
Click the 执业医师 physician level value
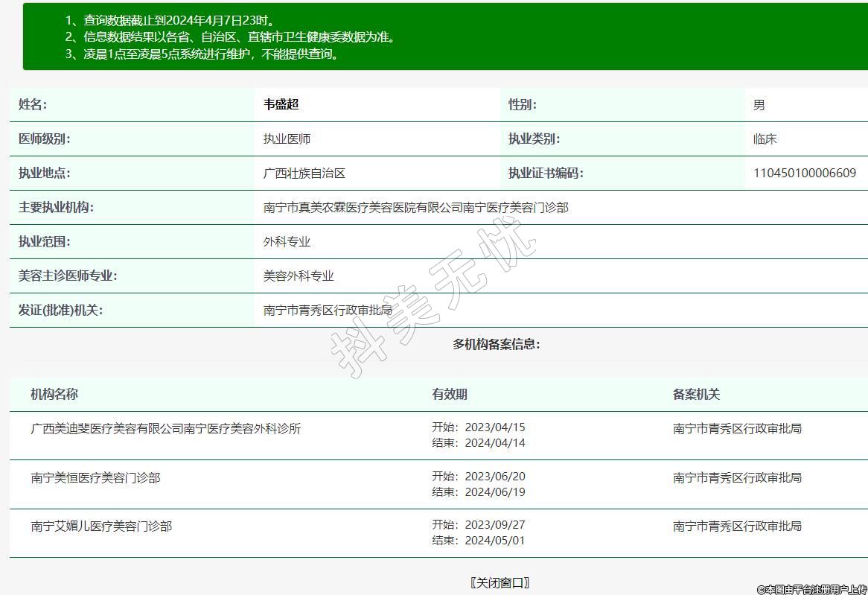point(287,139)
